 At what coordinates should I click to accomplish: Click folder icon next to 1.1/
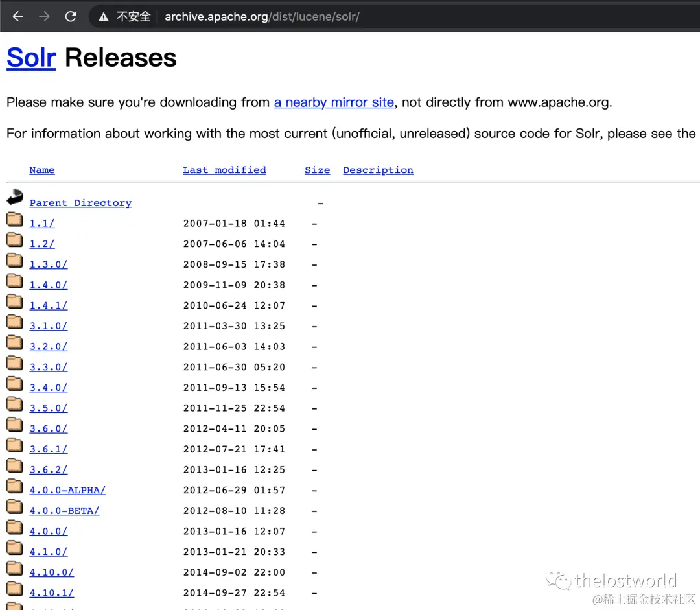[15, 219]
